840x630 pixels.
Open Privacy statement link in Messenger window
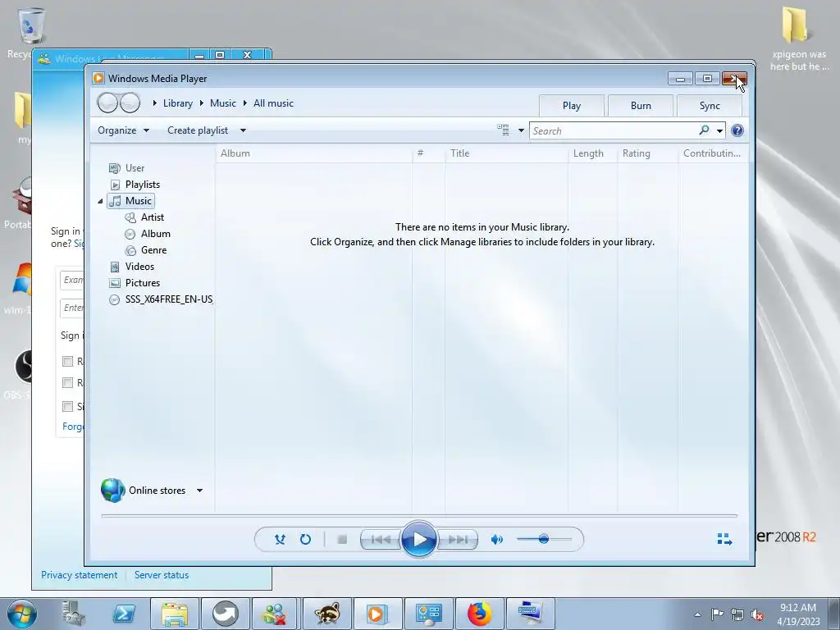pyautogui.click(x=80, y=575)
